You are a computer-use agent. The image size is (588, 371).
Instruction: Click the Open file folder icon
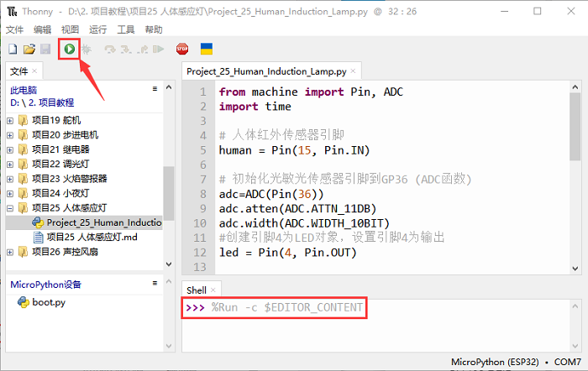[29, 50]
